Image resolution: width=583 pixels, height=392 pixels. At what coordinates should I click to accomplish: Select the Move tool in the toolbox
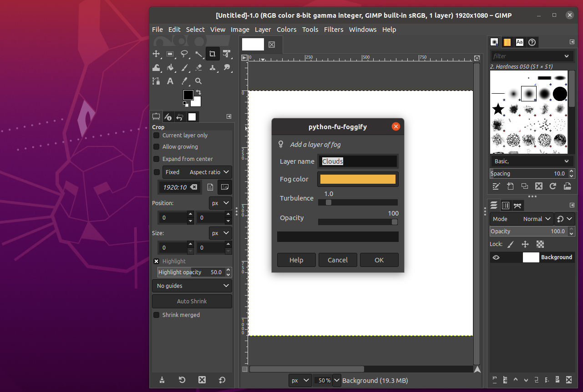click(156, 54)
